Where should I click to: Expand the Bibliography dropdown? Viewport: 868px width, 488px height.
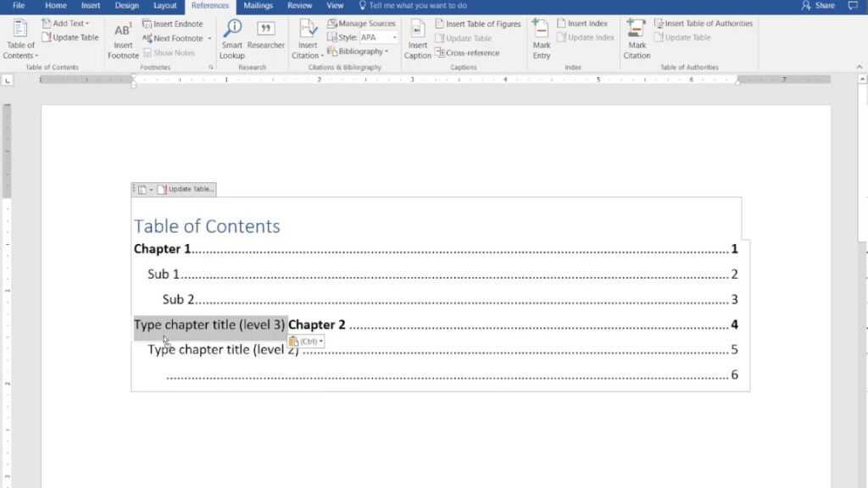coord(358,52)
